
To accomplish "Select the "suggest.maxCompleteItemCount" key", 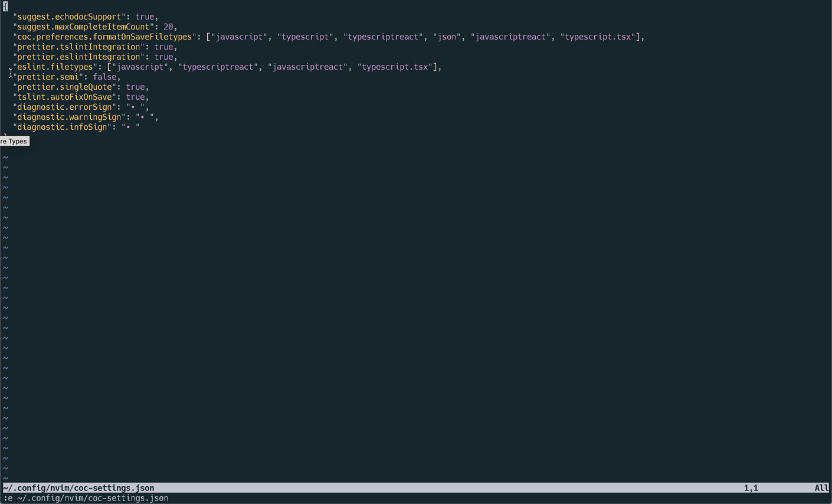I will pyautogui.click(x=83, y=27).
